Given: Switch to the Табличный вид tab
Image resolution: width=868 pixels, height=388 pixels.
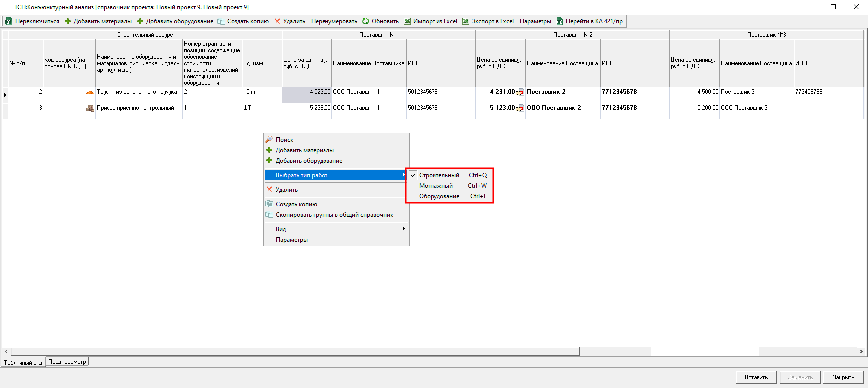Looking at the screenshot, I should point(23,363).
